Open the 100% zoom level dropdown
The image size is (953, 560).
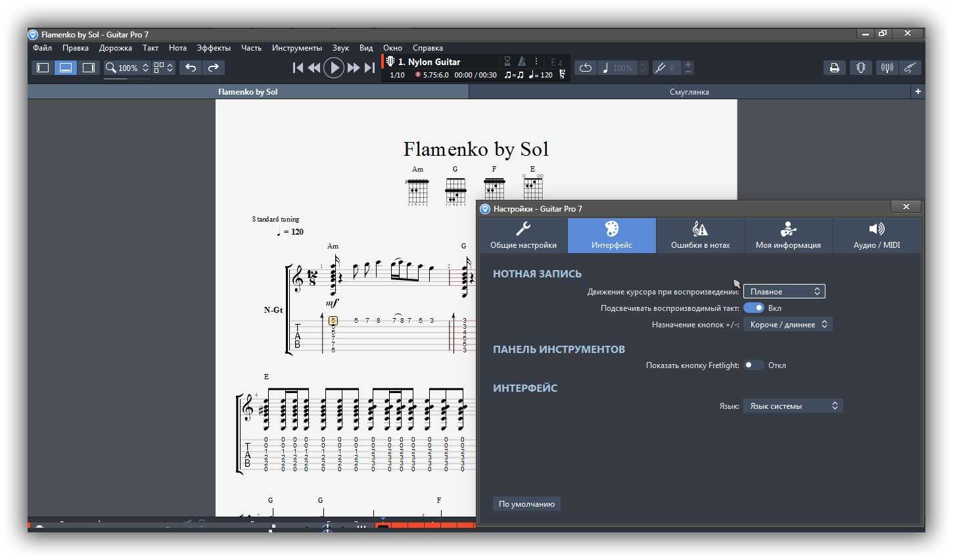point(133,68)
